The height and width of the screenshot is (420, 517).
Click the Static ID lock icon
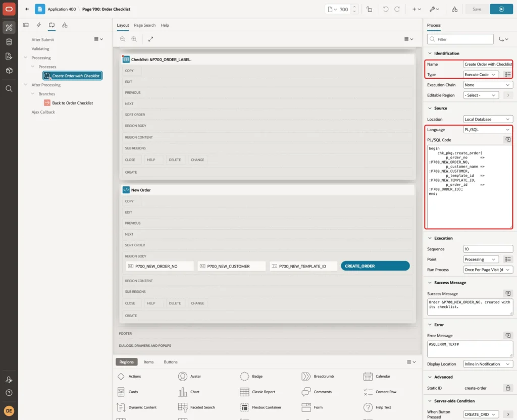tap(508, 388)
